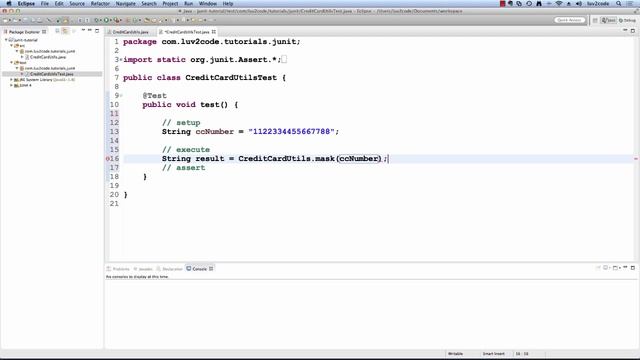
Task: Select the CreditCardUtilsTest.java editor tab
Action: click(x=187, y=32)
